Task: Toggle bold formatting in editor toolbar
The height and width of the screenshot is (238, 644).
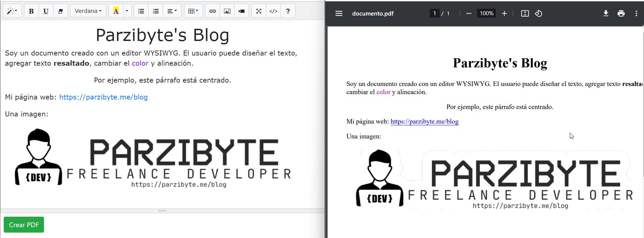Action: (31, 11)
